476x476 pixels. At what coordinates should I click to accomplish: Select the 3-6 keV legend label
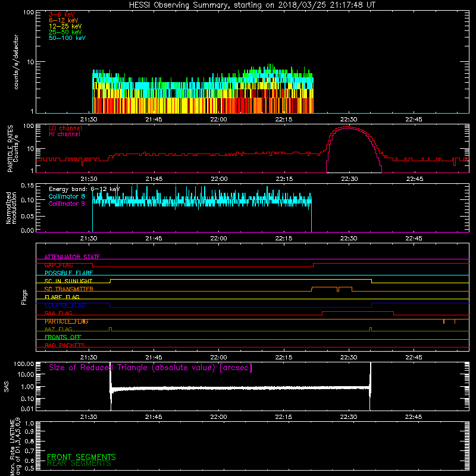coord(62,14)
